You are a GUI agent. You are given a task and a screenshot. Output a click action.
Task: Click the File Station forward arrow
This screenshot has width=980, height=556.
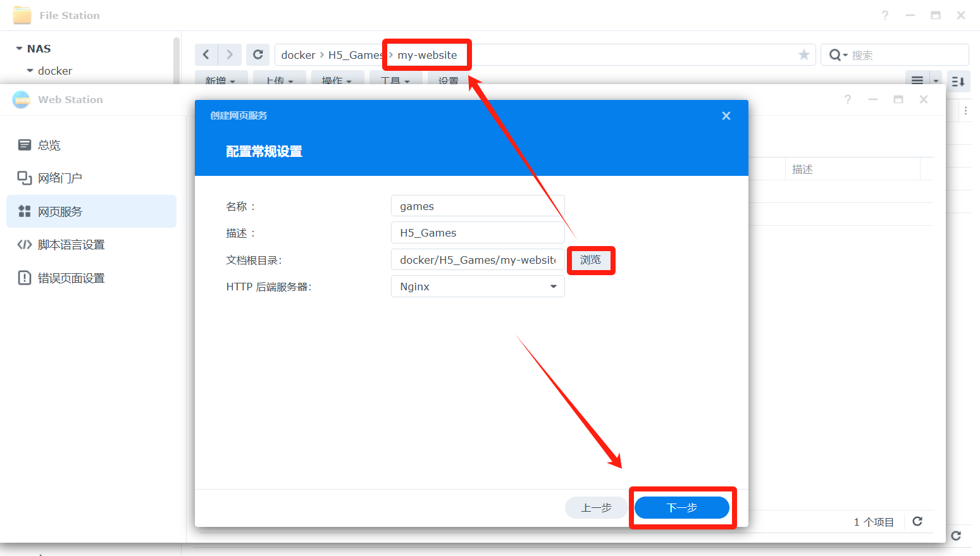pyautogui.click(x=230, y=55)
